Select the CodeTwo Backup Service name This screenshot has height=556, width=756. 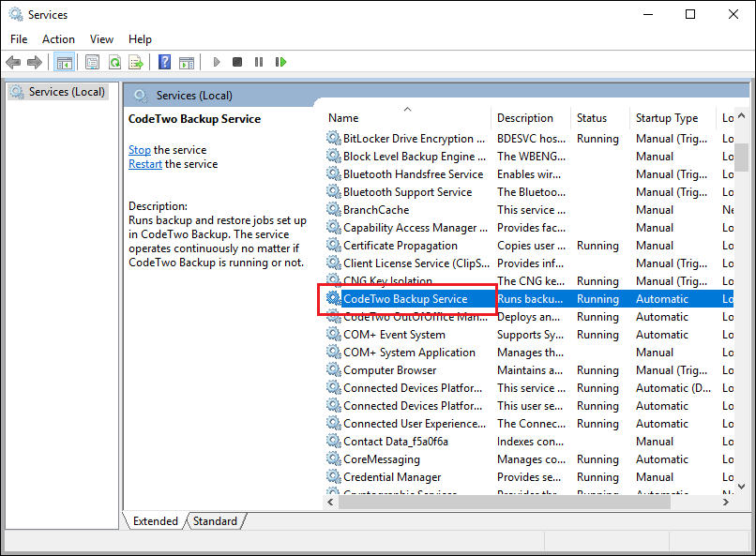point(405,299)
